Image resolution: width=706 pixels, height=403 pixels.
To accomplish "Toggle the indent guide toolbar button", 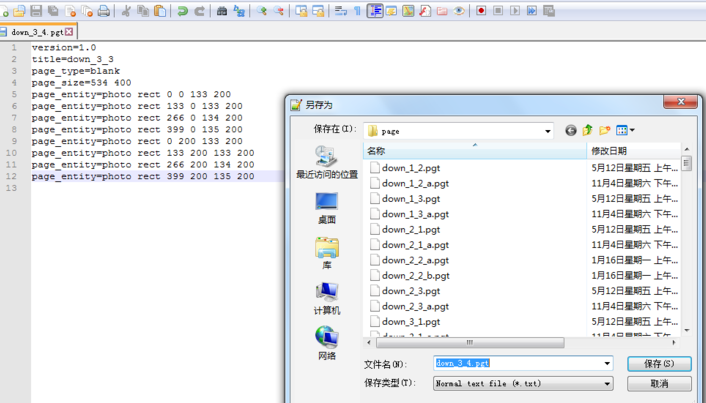I will [375, 11].
